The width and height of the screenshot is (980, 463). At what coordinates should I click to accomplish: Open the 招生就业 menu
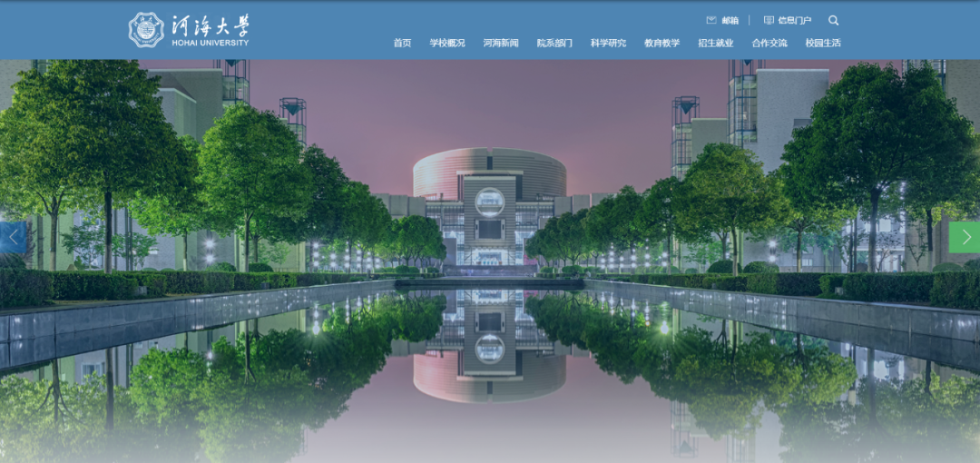tap(716, 44)
